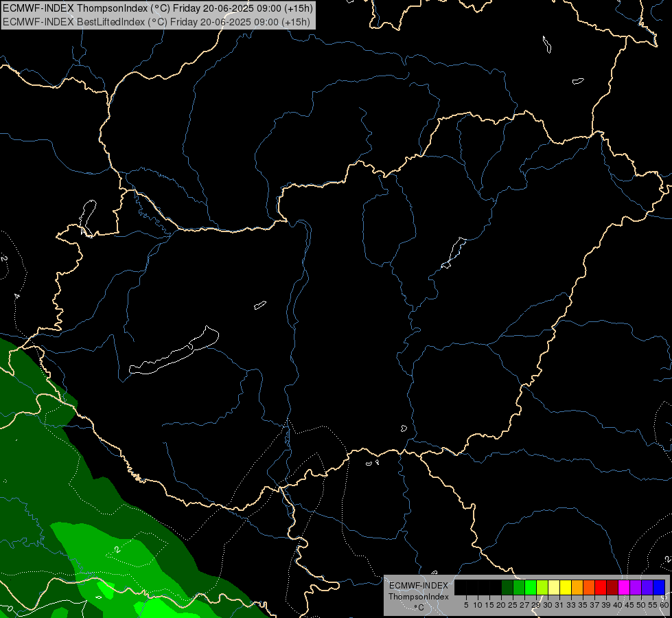This screenshot has width=672, height=618.
Task: Click the BestLiftedIndex title line
Action: [x=157, y=22]
